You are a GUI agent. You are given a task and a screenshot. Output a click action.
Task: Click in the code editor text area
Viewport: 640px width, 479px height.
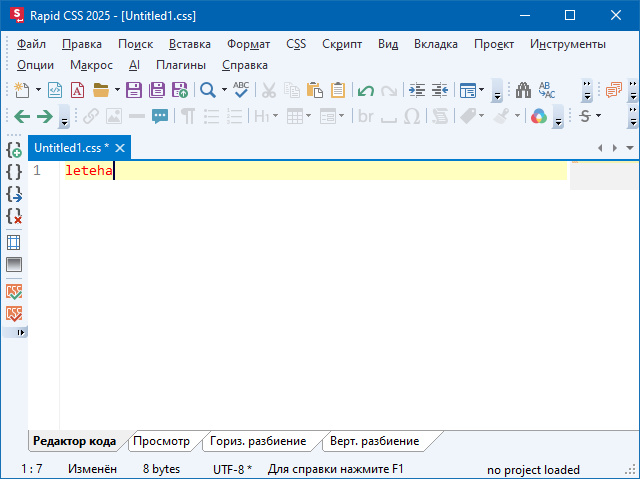coord(300,300)
